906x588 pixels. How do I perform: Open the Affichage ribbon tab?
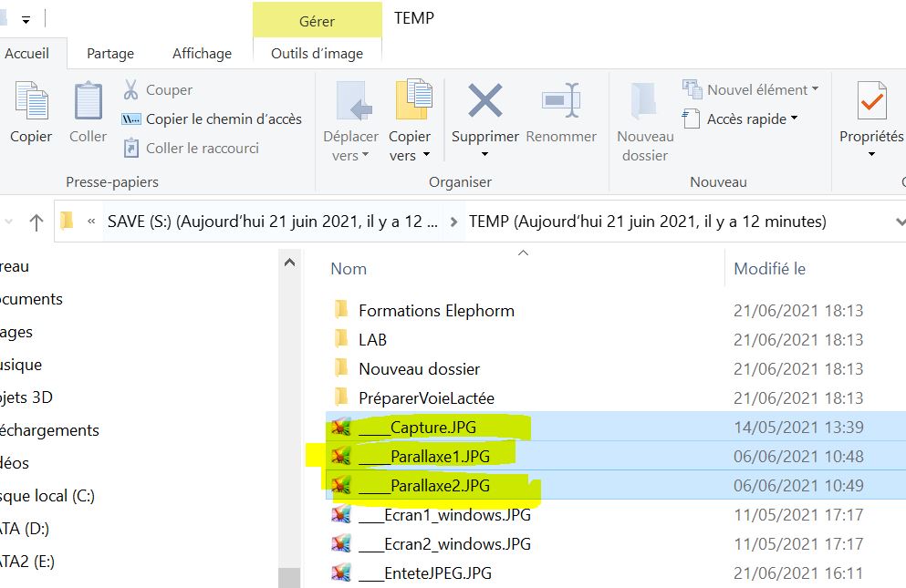pyautogui.click(x=202, y=54)
